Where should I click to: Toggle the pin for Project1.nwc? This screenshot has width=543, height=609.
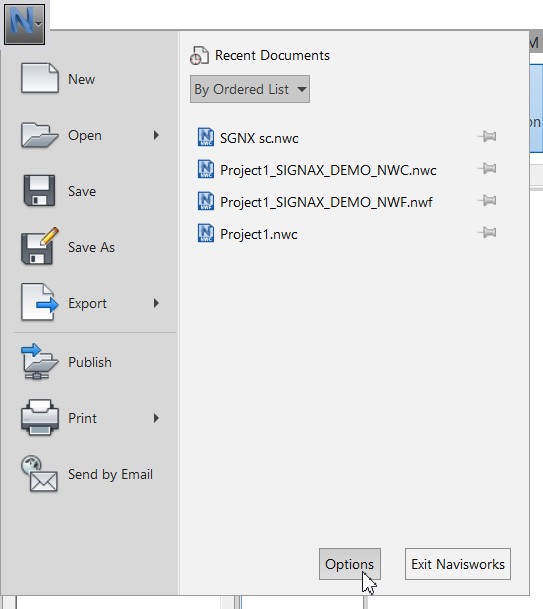coord(487,232)
